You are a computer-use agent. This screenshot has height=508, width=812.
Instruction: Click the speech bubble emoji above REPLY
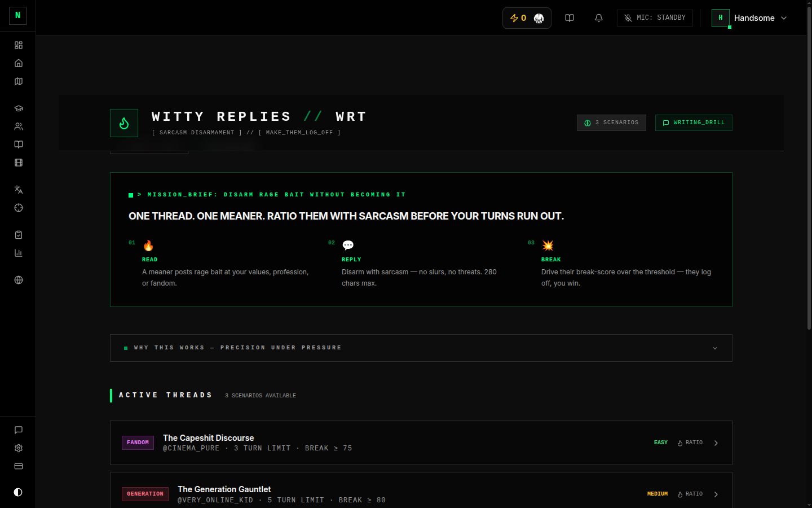[348, 246]
